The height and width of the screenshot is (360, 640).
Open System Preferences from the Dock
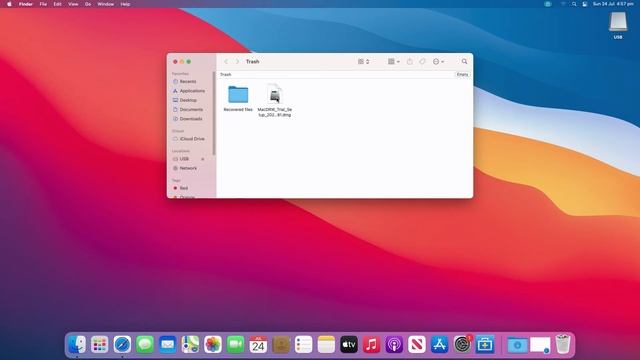coord(462,344)
